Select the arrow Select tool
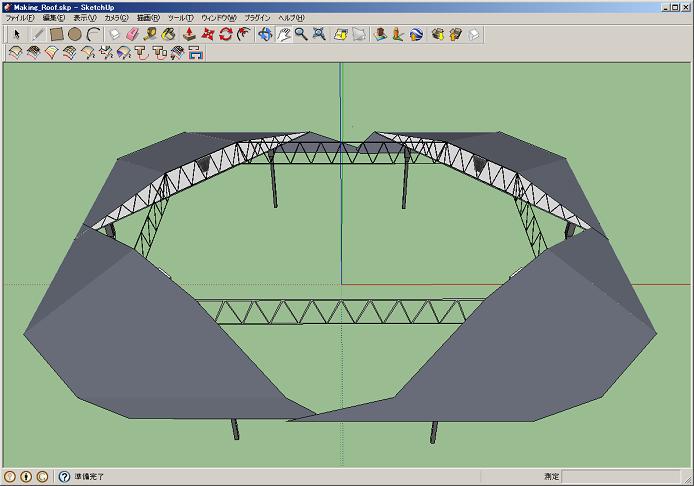The height and width of the screenshot is (486, 694). tap(15, 34)
